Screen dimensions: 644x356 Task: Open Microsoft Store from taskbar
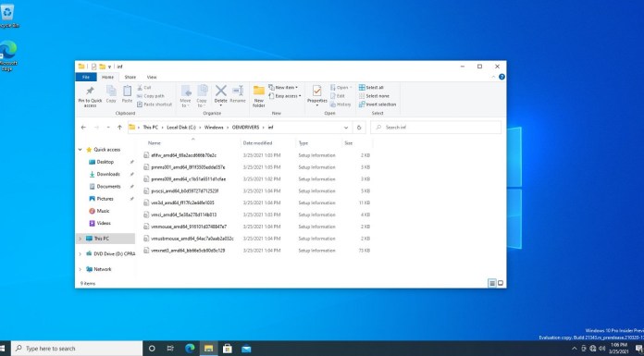tap(227, 349)
